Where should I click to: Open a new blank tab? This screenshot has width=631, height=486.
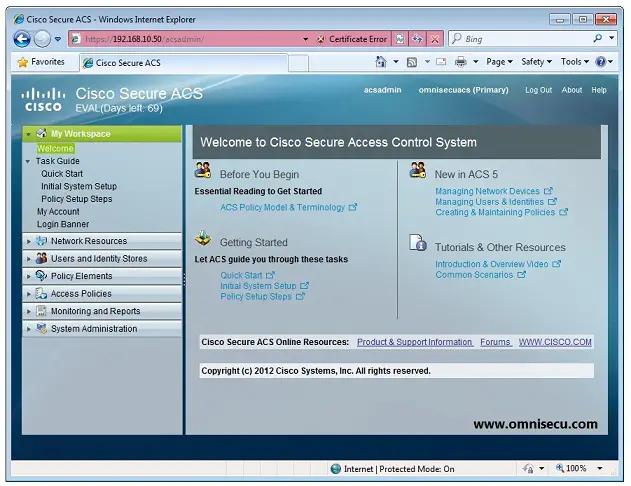pyautogui.click(x=299, y=63)
